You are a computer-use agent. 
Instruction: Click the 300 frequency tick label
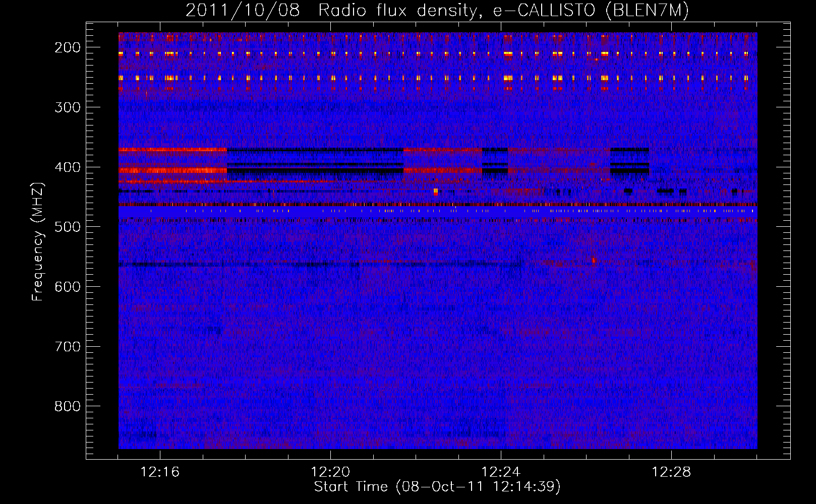68,107
